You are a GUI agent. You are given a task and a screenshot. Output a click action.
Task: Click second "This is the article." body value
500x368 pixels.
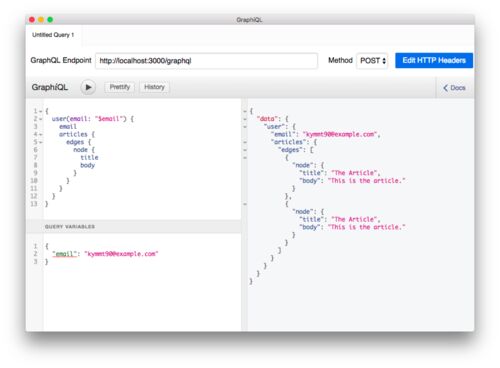[367, 227]
